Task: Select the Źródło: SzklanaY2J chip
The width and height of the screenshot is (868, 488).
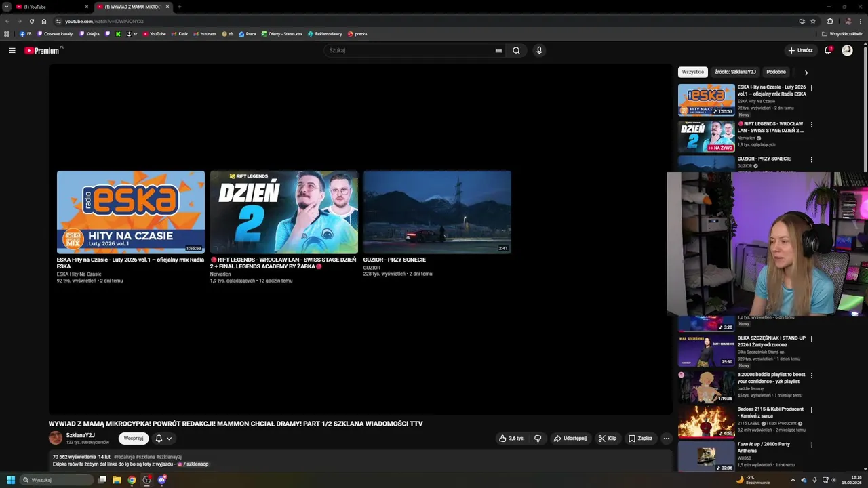Action: point(735,72)
